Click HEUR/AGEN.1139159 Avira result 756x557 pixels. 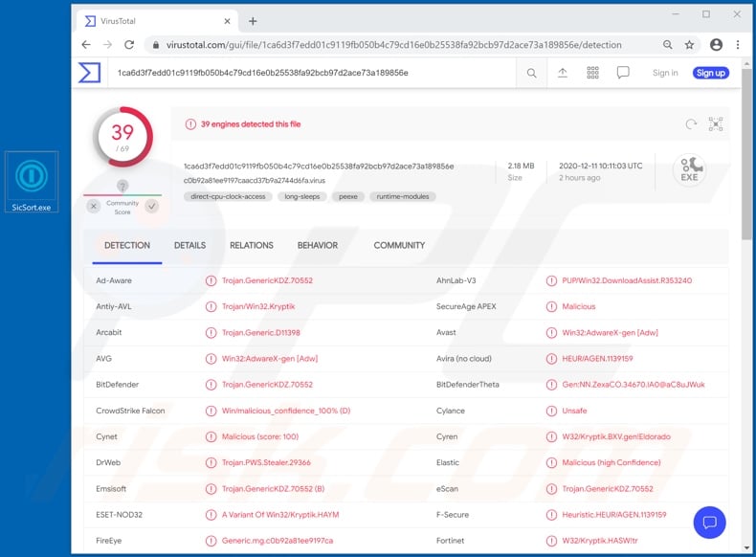tap(597, 359)
